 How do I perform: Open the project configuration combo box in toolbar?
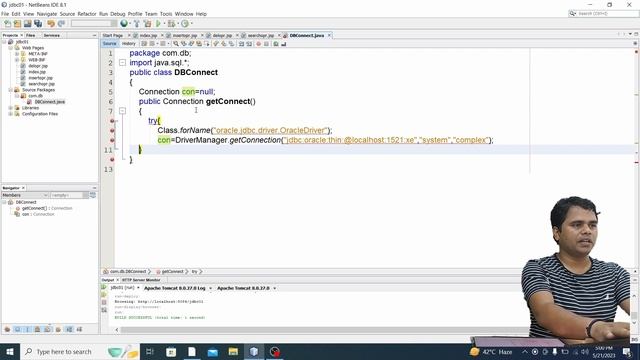point(94,24)
